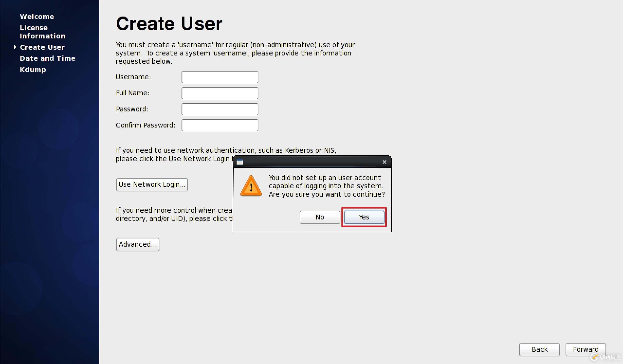This screenshot has height=364, width=623.
Task: Focus the Password input box
Action: point(220,109)
